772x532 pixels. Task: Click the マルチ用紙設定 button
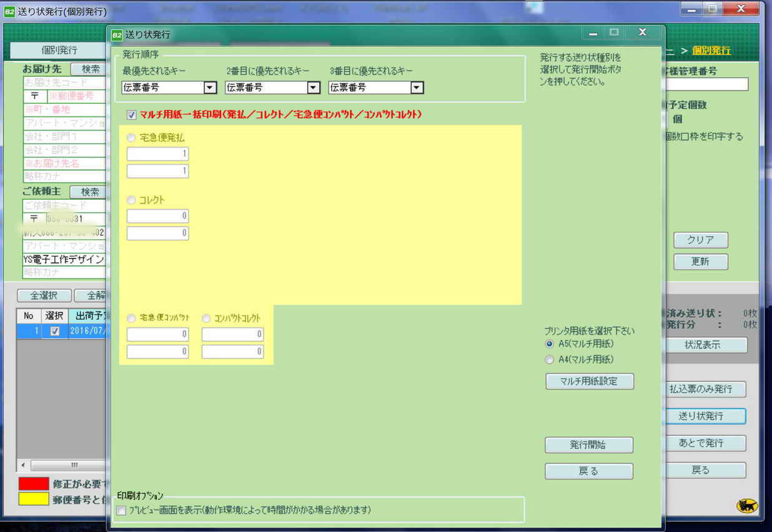(589, 381)
